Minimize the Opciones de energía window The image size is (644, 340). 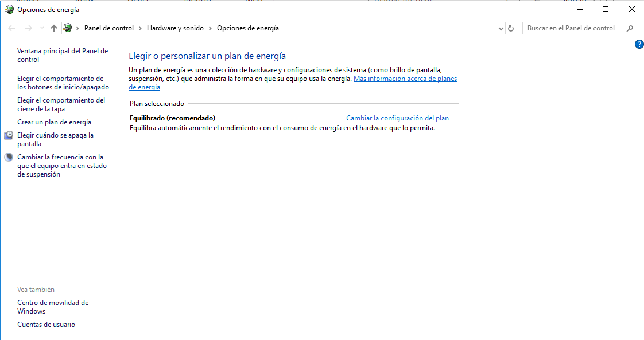click(x=580, y=9)
